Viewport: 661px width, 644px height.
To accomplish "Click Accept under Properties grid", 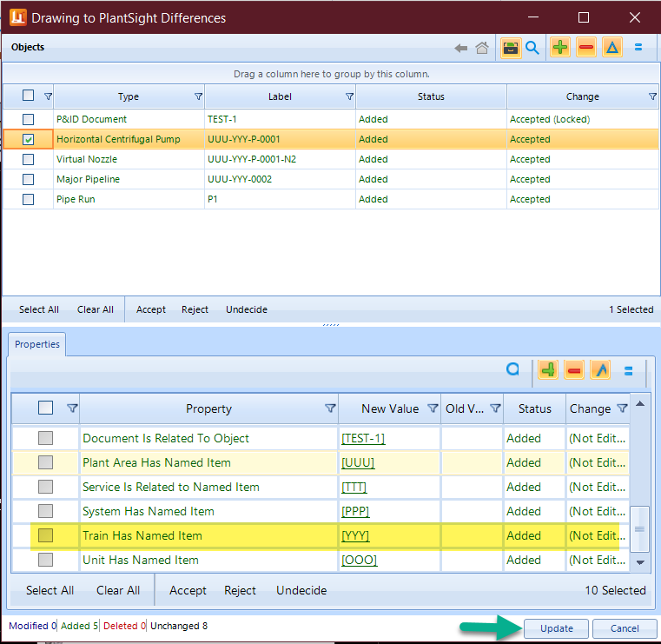I will [188, 590].
